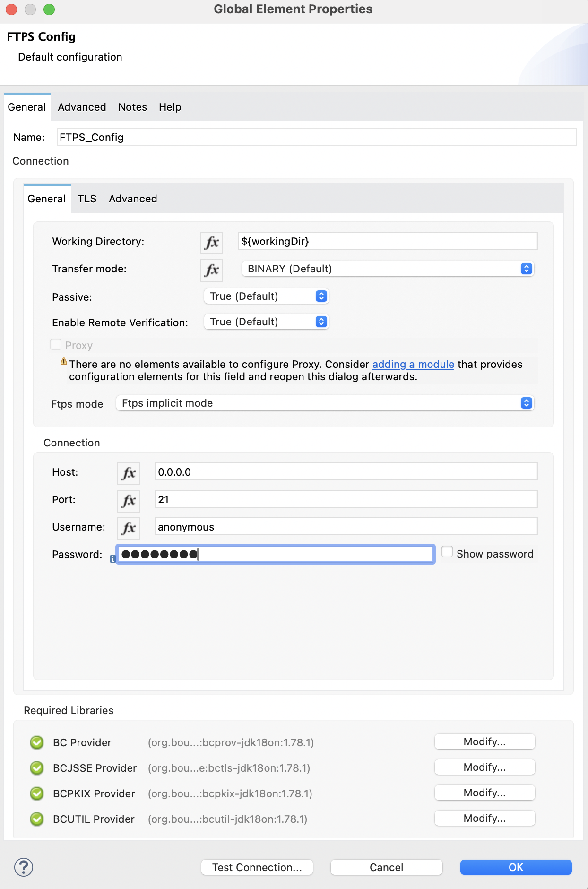Open the Transfer mode BINARY dropdown
Viewport: 588px width, 889px height.
click(387, 269)
